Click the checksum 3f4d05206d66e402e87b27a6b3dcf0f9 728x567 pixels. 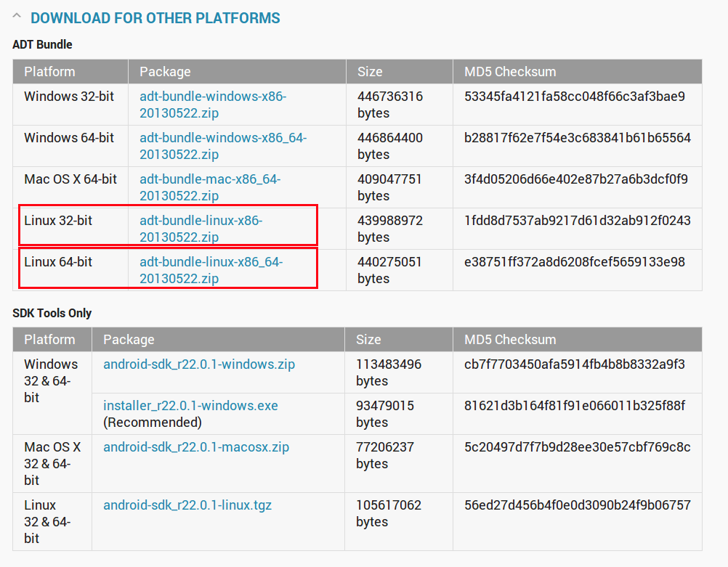click(x=575, y=179)
